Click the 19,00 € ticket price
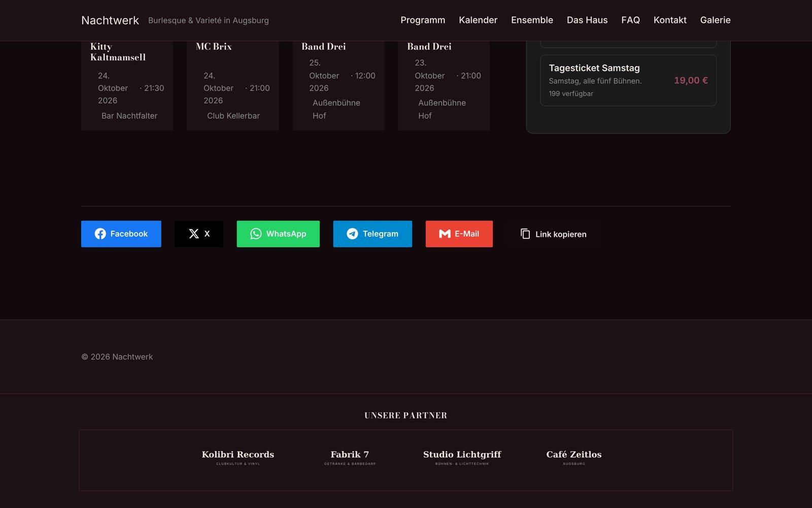 pos(691,80)
